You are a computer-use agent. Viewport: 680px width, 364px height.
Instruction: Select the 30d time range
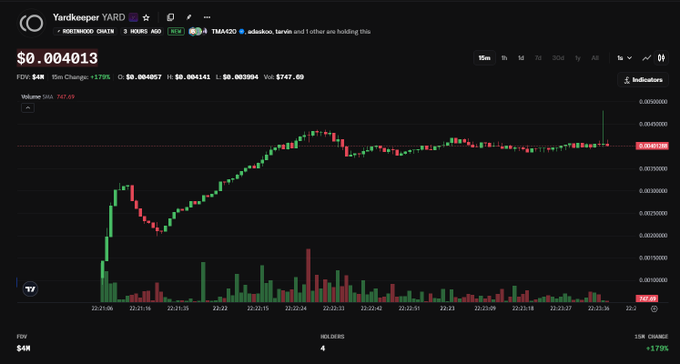tap(558, 58)
